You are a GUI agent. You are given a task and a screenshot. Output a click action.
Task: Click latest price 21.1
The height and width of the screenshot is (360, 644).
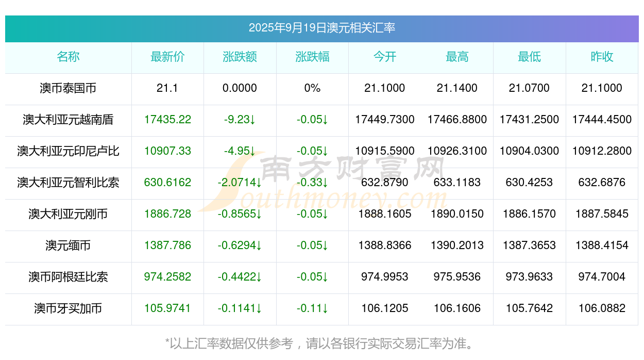[x=167, y=88]
